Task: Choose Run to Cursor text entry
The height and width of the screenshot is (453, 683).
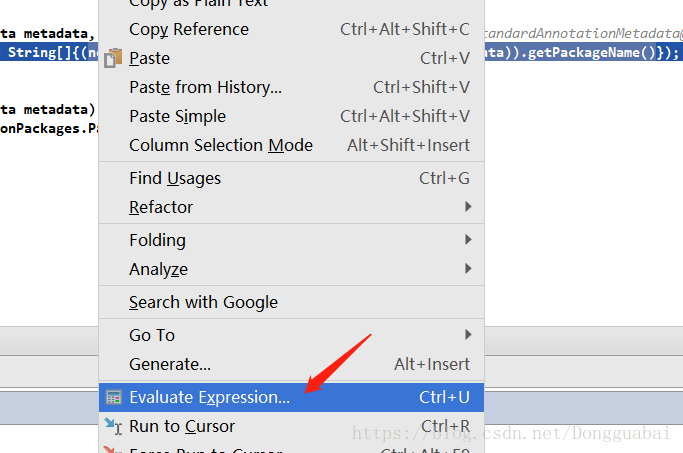Action: click(182, 426)
